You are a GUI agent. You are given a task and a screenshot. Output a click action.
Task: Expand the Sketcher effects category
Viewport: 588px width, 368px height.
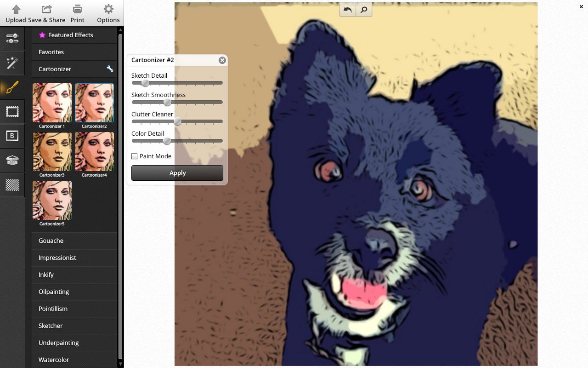74,326
